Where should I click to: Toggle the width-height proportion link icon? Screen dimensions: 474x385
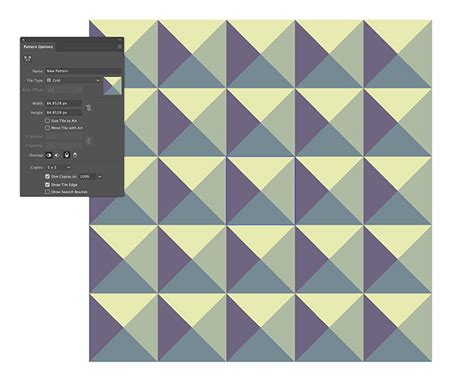tap(89, 108)
